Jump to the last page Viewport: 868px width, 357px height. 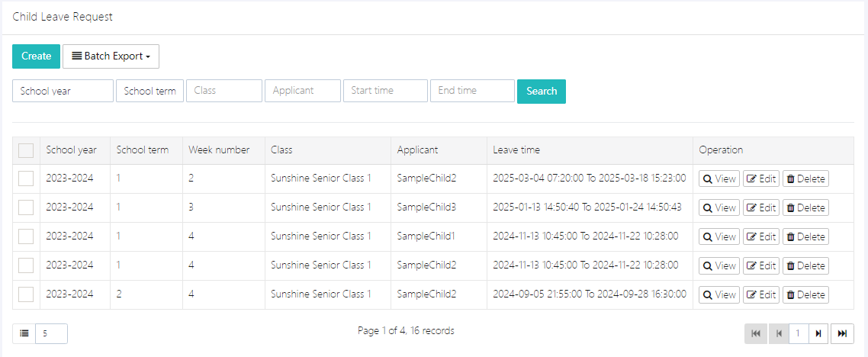point(842,333)
